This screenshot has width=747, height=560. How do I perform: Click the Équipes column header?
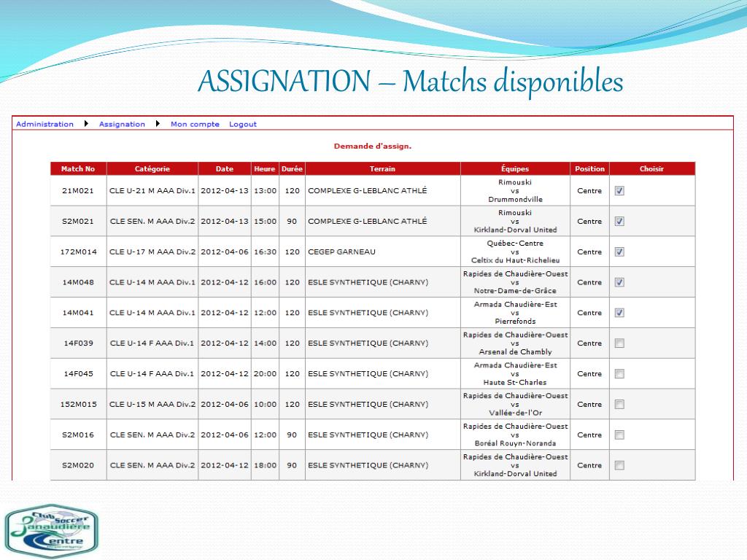[x=515, y=168]
